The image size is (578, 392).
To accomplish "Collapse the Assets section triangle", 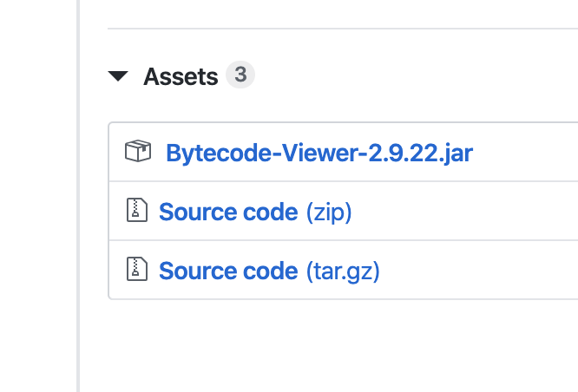I will [x=118, y=76].
